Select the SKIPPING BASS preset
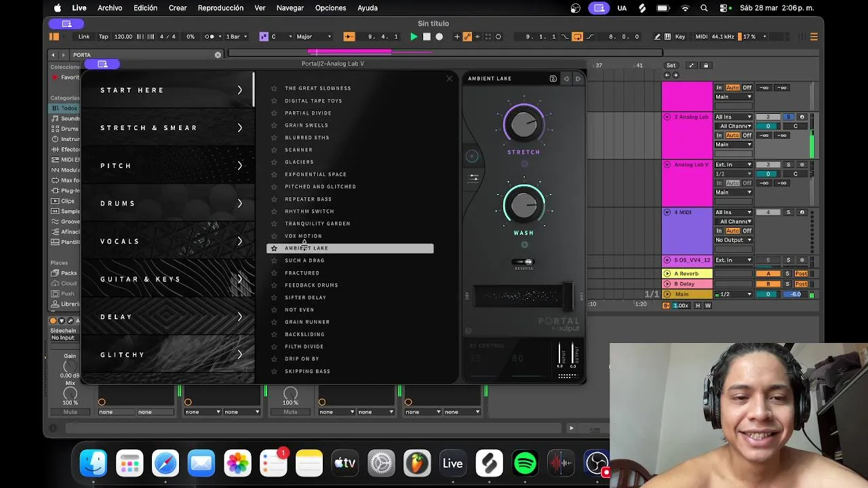Screen dimensions: 868x488 coord(307,371)
